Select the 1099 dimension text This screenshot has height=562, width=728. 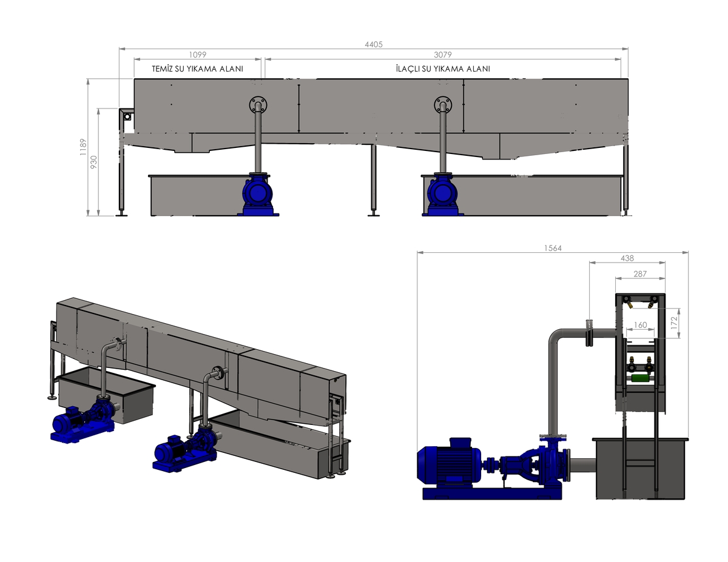(198, 55)
